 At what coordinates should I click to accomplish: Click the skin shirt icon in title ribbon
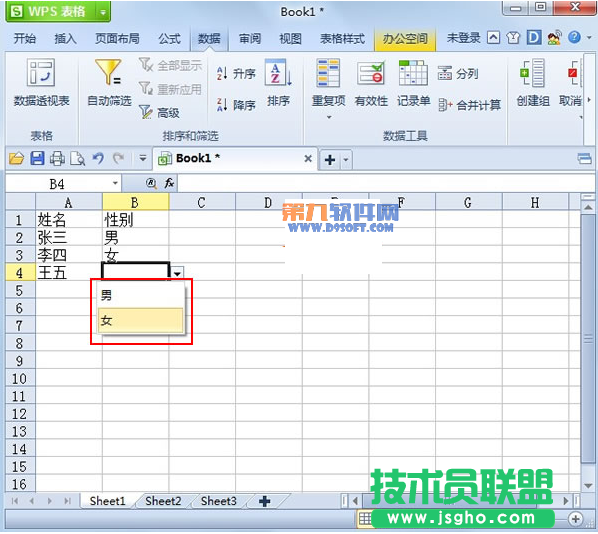coord(513,38)
